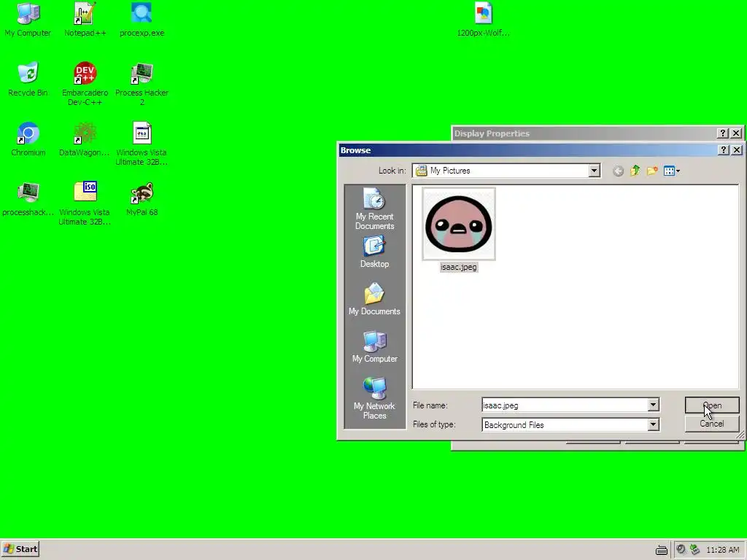Click the isaac.jpeg file name label

[x=458, y=267]
